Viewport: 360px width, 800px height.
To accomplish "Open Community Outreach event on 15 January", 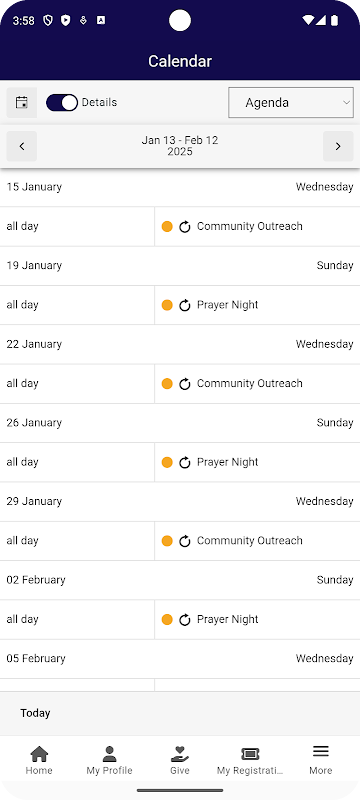I will (250, 227).
